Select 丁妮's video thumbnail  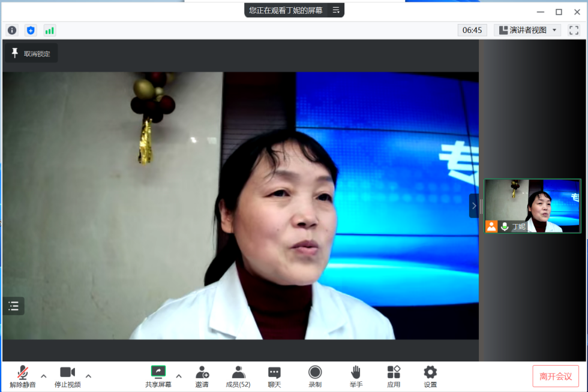(532, 206)
